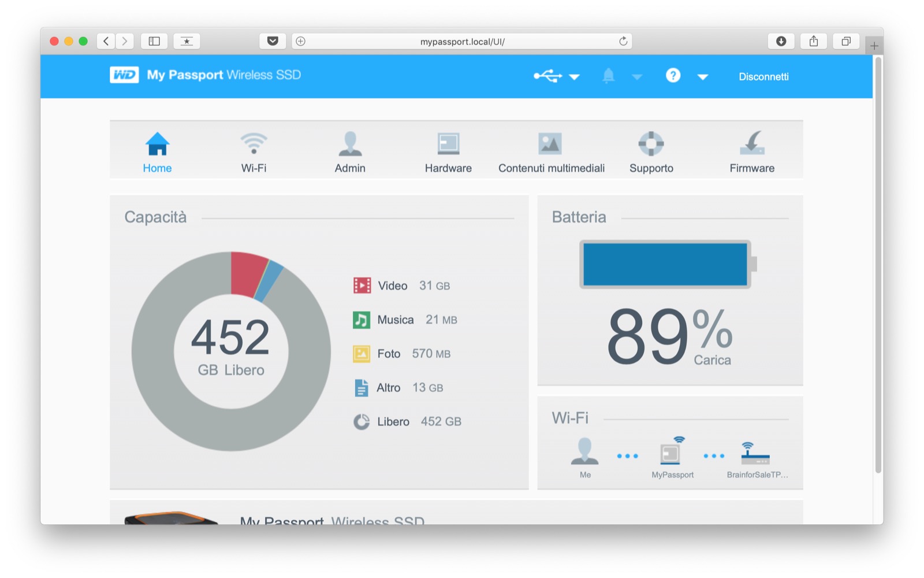Click the help question mark icon
The width and height of the screenshot is (924, 578).
click(673, 76)
